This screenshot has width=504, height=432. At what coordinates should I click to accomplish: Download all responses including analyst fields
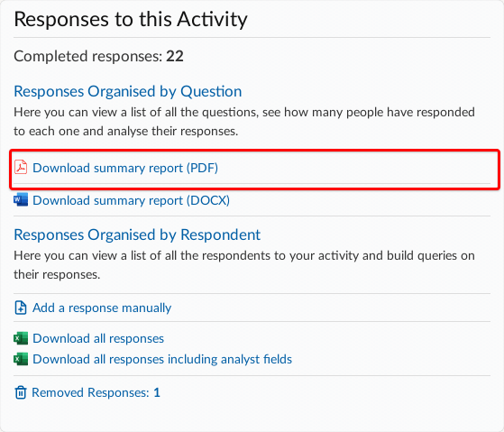coord(162,359)
